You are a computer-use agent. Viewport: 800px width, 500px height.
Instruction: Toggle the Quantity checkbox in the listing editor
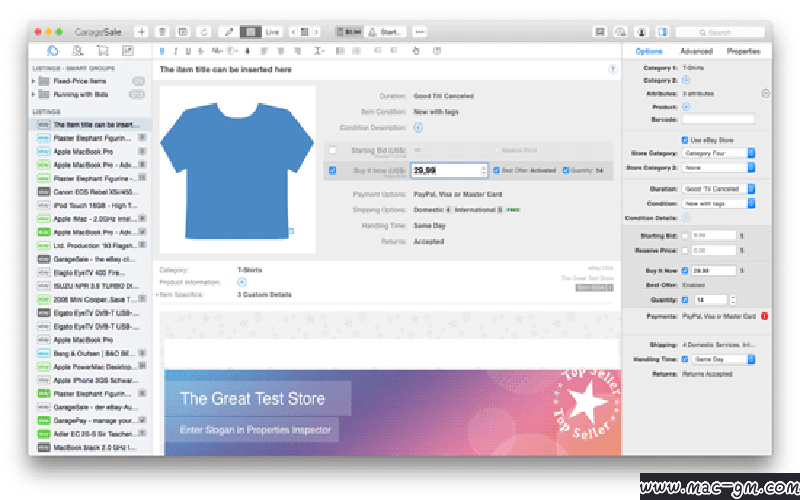click(x=565, y=170)
